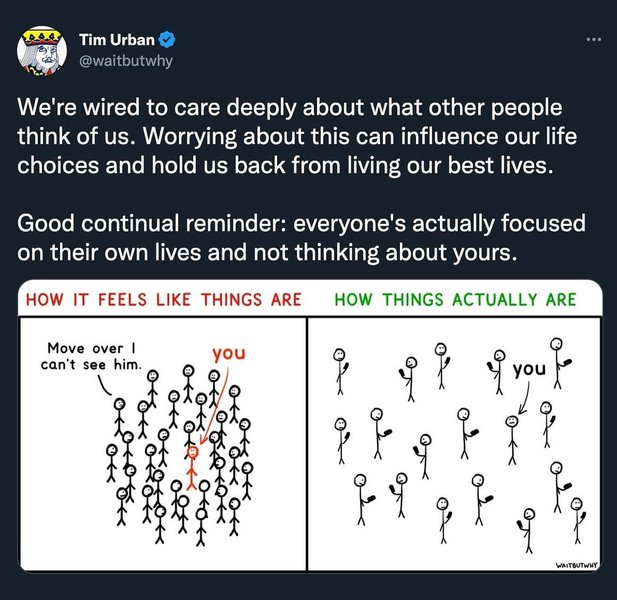This screenshot has width=617, height=600.
Task: Click the red "you" label in left panel
Action: 228,353
